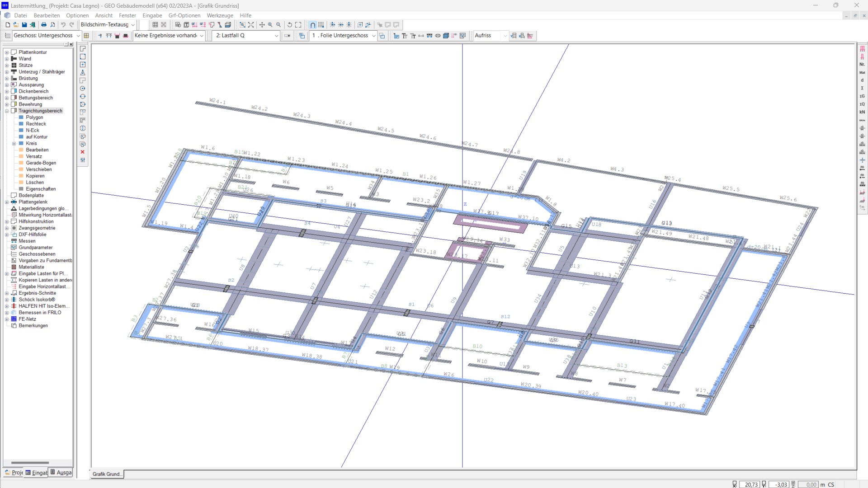
Task: Toggle the object snap magnet icon
Action: pos(312,25)
